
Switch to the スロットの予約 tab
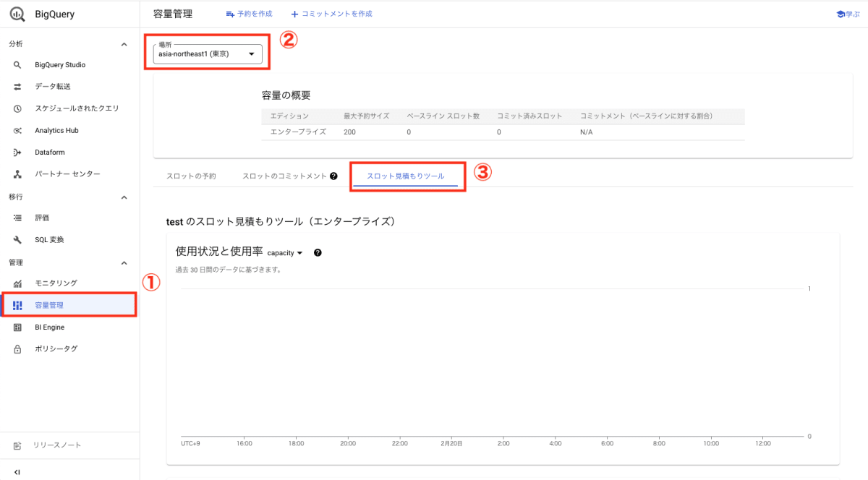pyautogui.click(x=191, y=176)
